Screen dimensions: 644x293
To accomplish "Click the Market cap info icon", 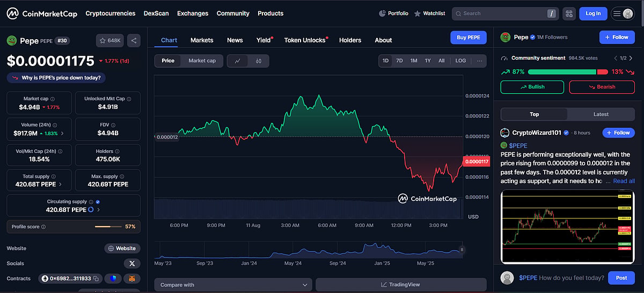I will click(52, 99).
